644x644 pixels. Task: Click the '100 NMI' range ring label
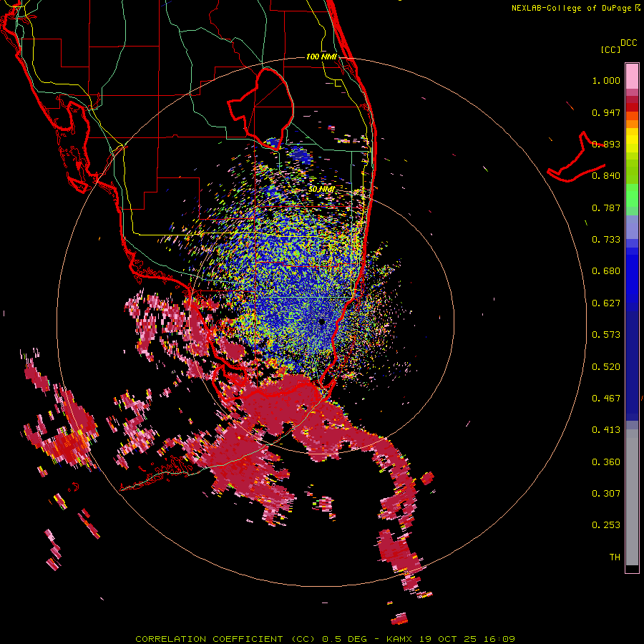click(321, 57)
